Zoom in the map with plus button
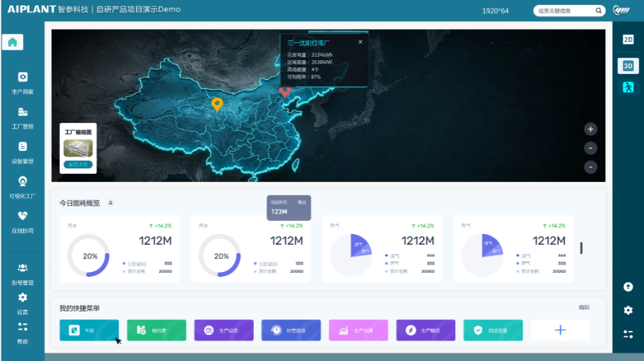The image size is (644, 361). click(x=591, y=129)
